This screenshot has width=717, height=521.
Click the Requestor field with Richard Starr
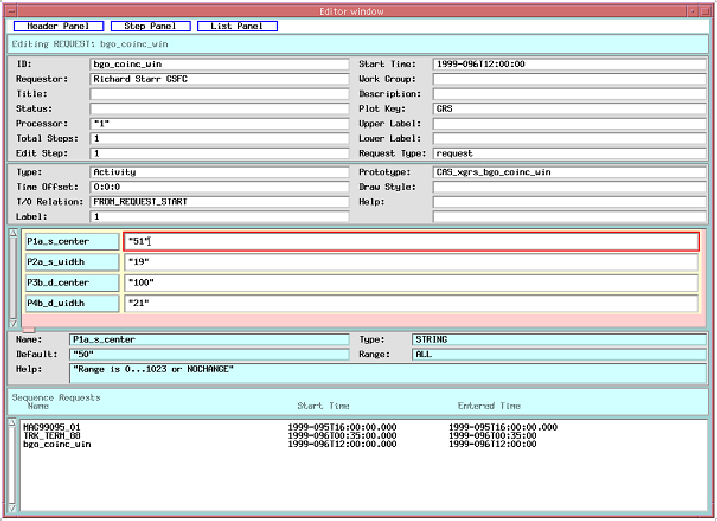coord(219,78)
